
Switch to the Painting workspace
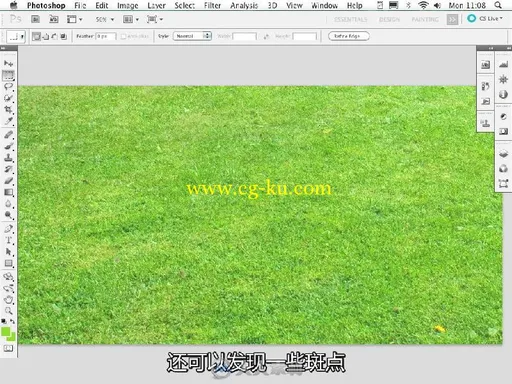click(425, 20)
